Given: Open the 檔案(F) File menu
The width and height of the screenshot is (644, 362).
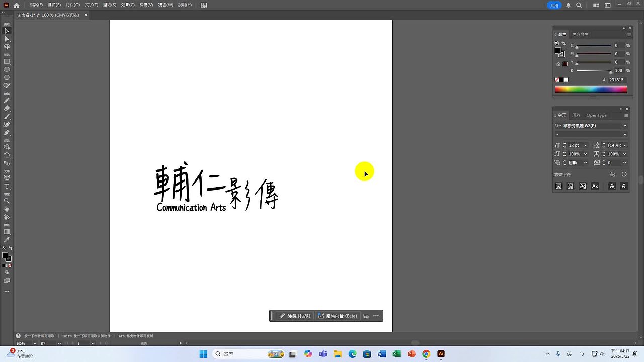Looking at the screenshot, I should (x=36, y=5).
